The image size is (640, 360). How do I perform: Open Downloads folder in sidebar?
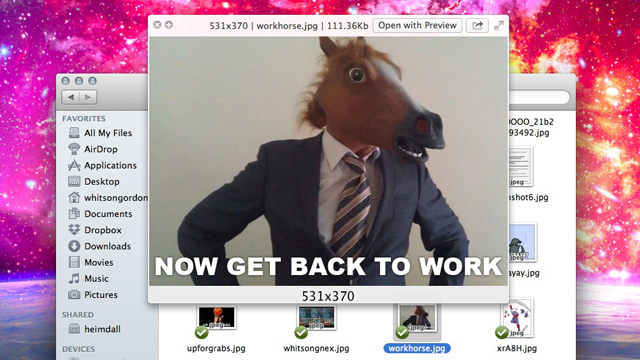pos(100,246)
